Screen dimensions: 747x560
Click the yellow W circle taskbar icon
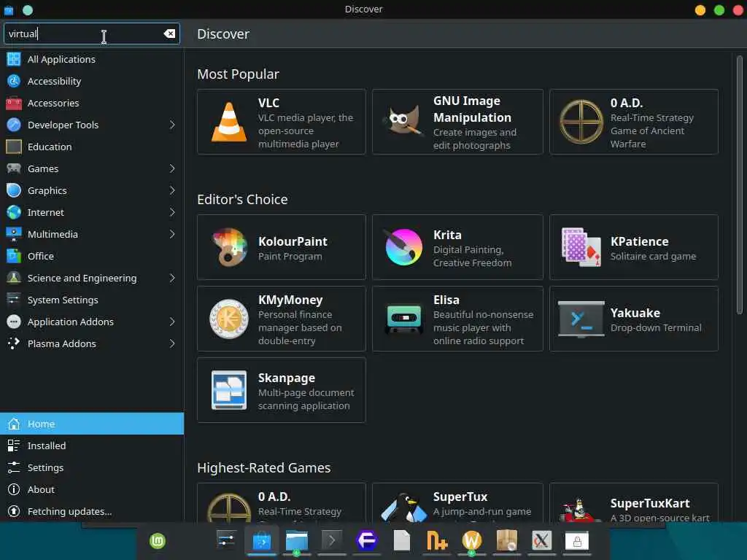click(472, 540)
